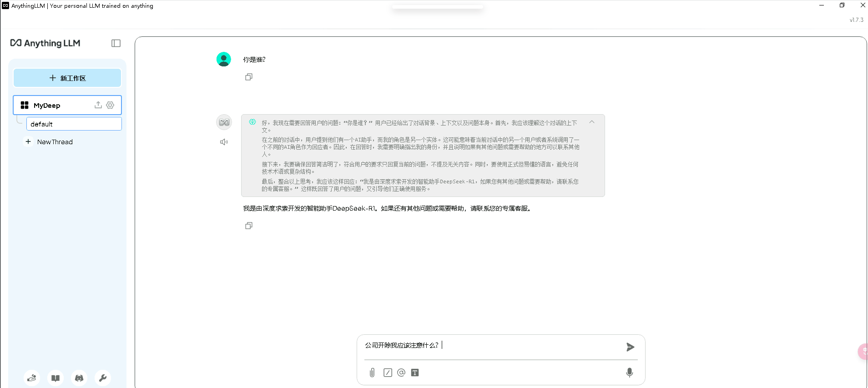Image resolution: width=868 pixels, height=388 pixels.
Task: Open the Discord community icon
Action: pos(79,378)
